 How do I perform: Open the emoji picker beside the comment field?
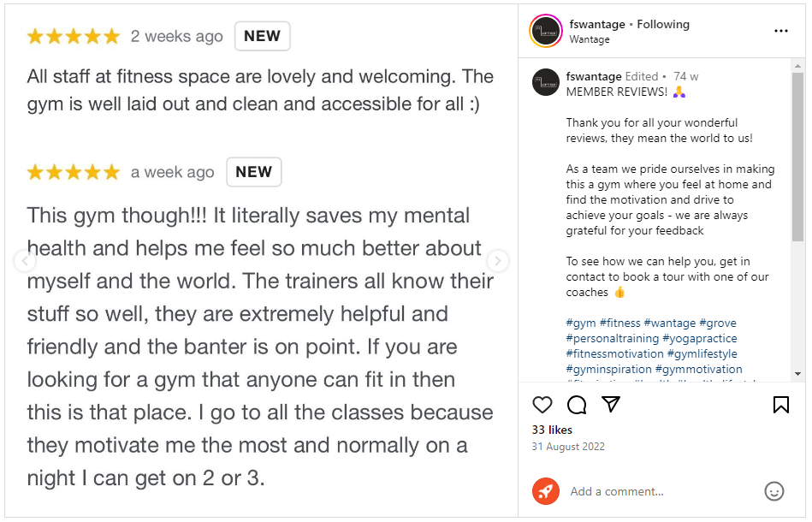774,491
